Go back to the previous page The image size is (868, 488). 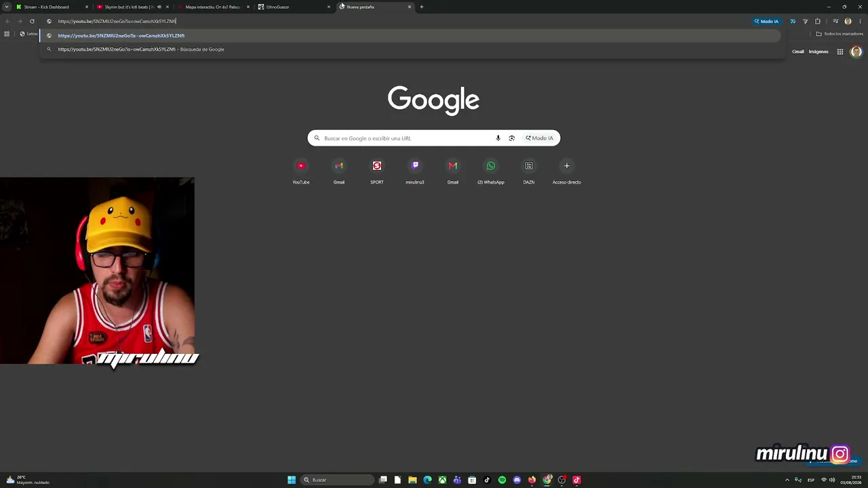(x=7, y=21)
